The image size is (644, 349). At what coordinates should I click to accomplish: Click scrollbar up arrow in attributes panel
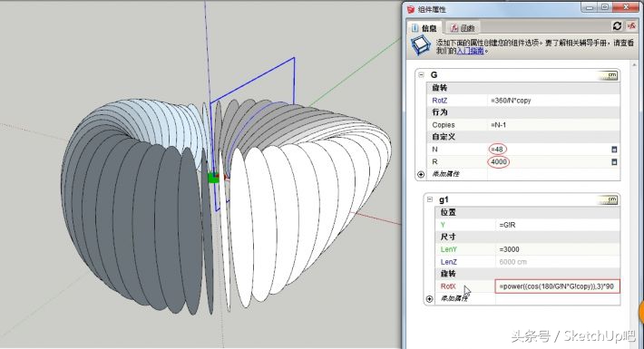(634, 65)
